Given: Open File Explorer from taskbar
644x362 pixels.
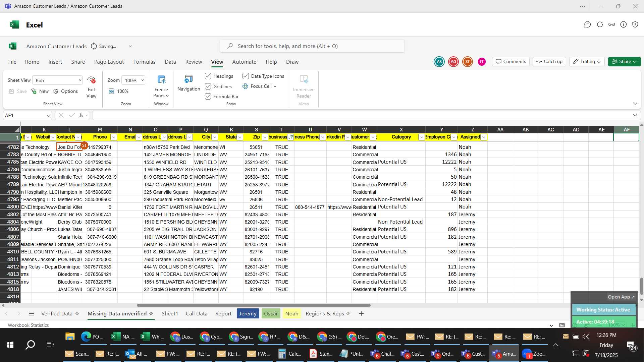Looking at the screenshot, I should click(x=70, y=337).
